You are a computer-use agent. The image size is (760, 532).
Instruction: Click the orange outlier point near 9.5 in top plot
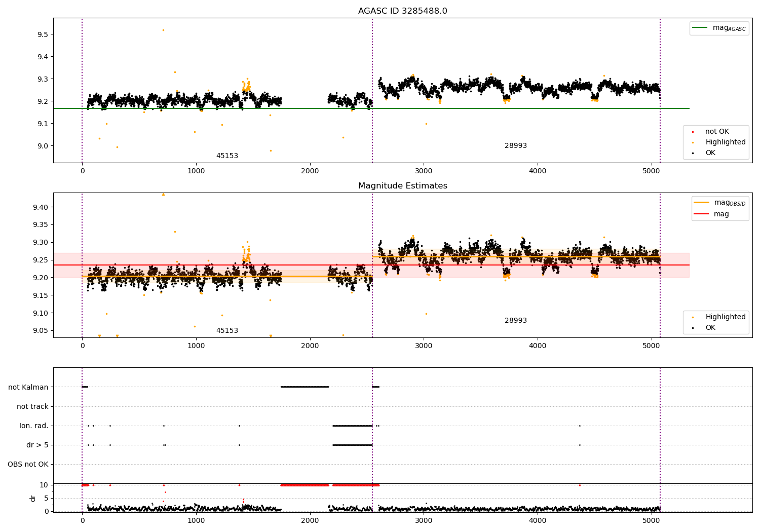[163, 30]
